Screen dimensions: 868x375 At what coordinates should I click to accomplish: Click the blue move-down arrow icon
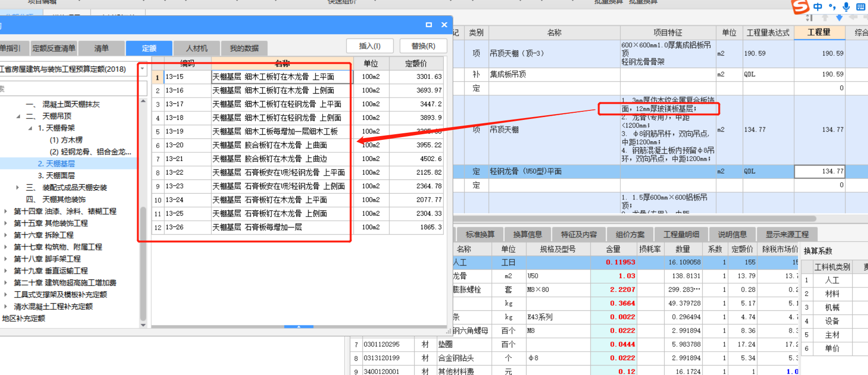[839, 18]
